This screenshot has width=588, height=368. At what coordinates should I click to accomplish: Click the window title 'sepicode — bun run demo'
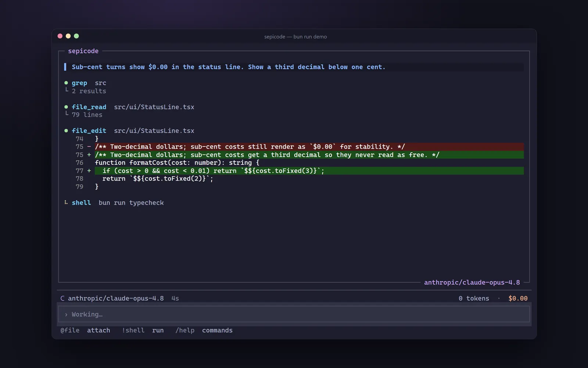[295, 37]
